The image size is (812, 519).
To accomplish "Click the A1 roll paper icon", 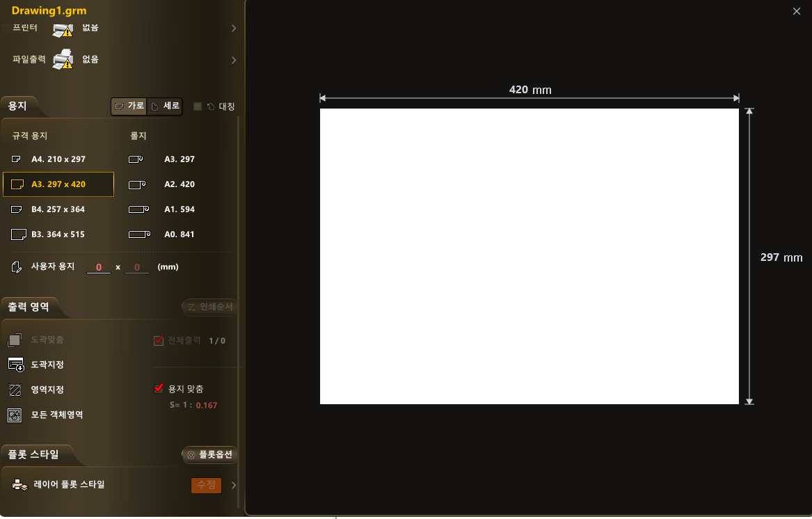I will 138,209.
